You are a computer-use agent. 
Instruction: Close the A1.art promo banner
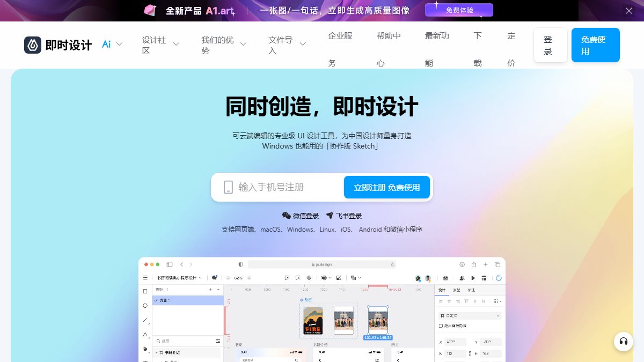[x=629, y=11]
